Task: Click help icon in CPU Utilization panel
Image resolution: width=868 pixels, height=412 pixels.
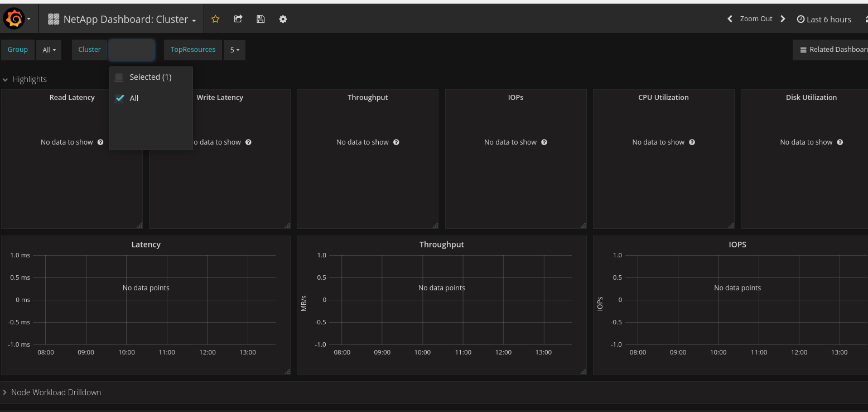Action: (692, 142)
